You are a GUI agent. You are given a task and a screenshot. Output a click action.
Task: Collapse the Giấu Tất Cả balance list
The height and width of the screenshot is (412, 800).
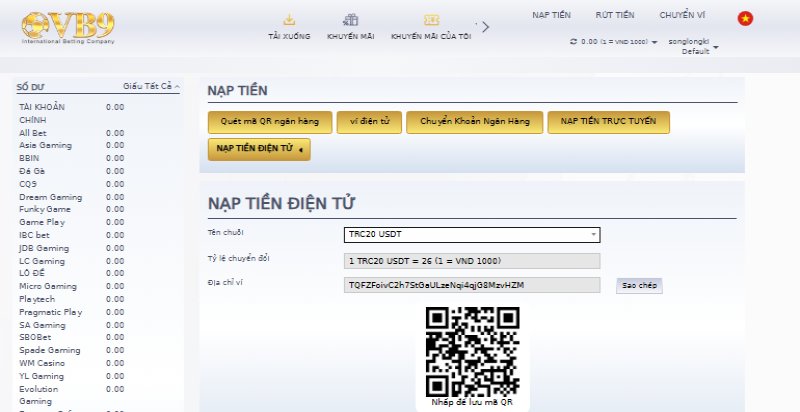pos(151,86)
